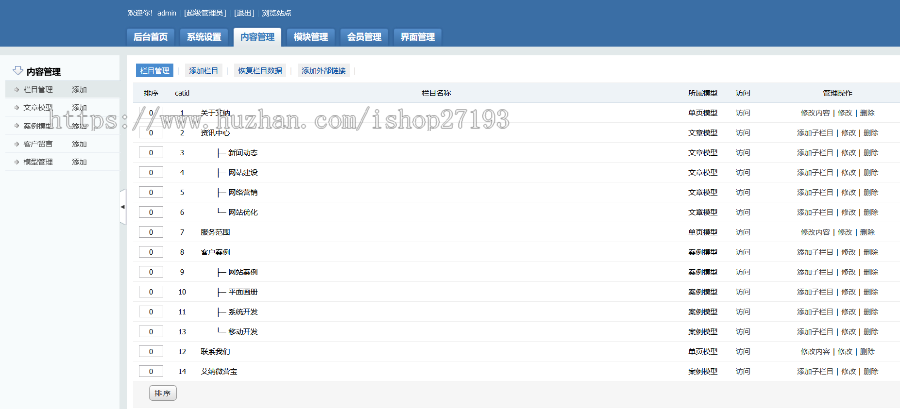
Task: Click the sort order field for catid 10
Action: (151, 292)
